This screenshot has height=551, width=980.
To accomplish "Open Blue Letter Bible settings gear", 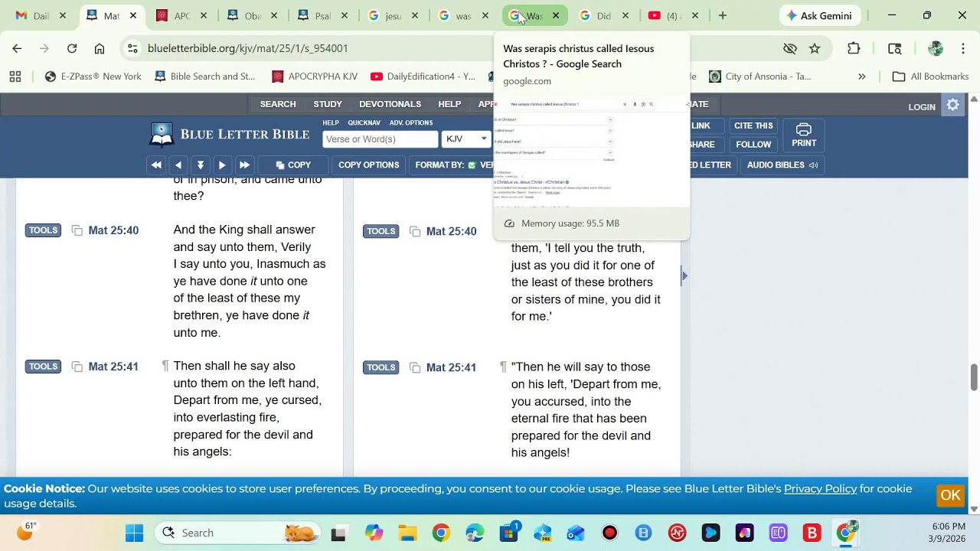I will 953,106.
